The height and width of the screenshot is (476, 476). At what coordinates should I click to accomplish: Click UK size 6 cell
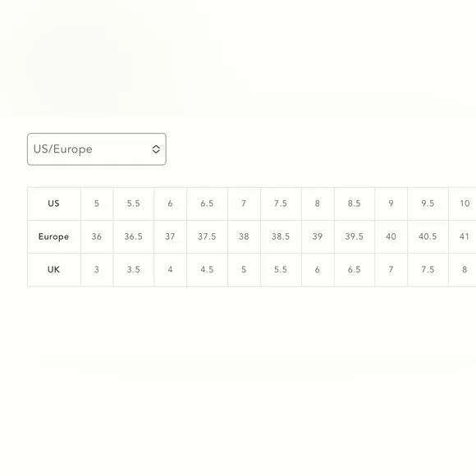pos(318,269)
